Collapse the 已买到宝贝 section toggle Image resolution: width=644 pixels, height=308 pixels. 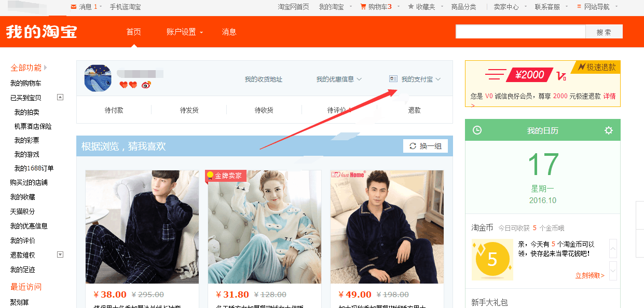tap(60, 97)
